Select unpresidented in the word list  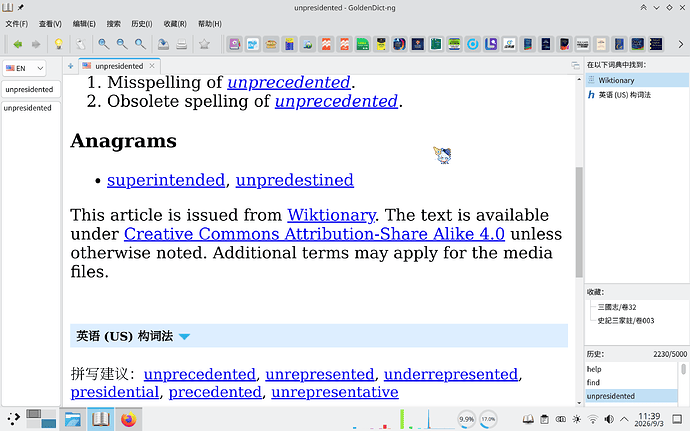(x=27, y=108)
